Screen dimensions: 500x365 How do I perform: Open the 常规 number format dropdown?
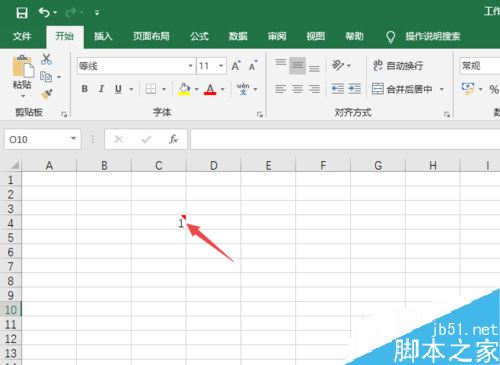pos(479,66)
